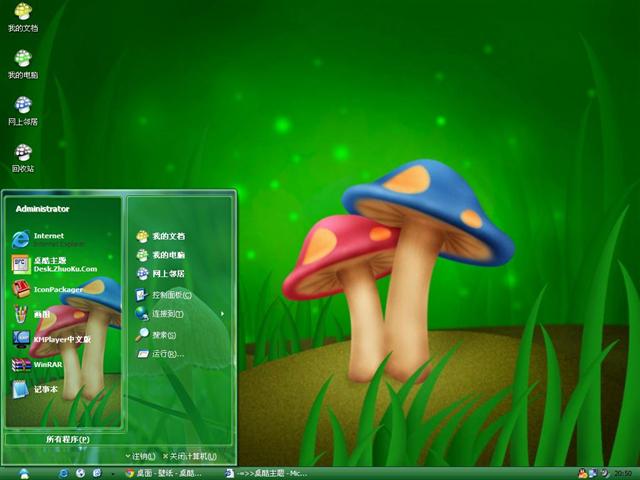Launch KMPlayer中文版 from start menu
This screenshot has height=480, width=640.
click(51, 339)
